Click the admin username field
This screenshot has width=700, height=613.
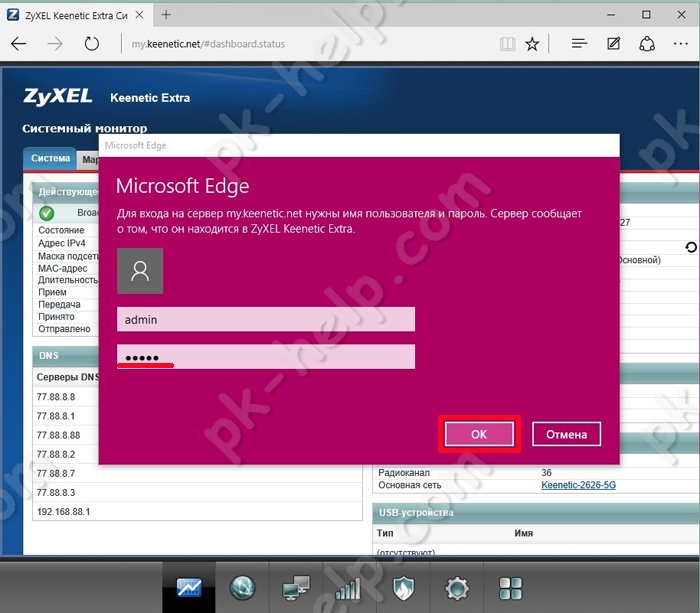tap(266, 319)
